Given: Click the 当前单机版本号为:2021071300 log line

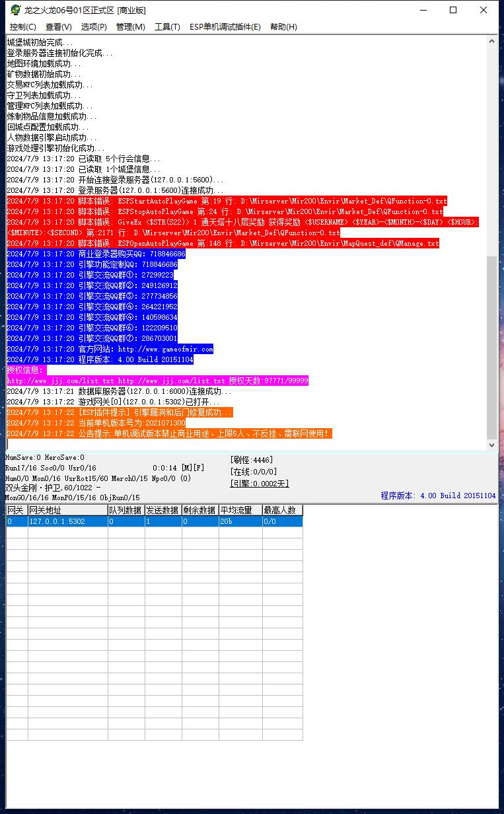Looking at the screenshot, I should point(96,423).
